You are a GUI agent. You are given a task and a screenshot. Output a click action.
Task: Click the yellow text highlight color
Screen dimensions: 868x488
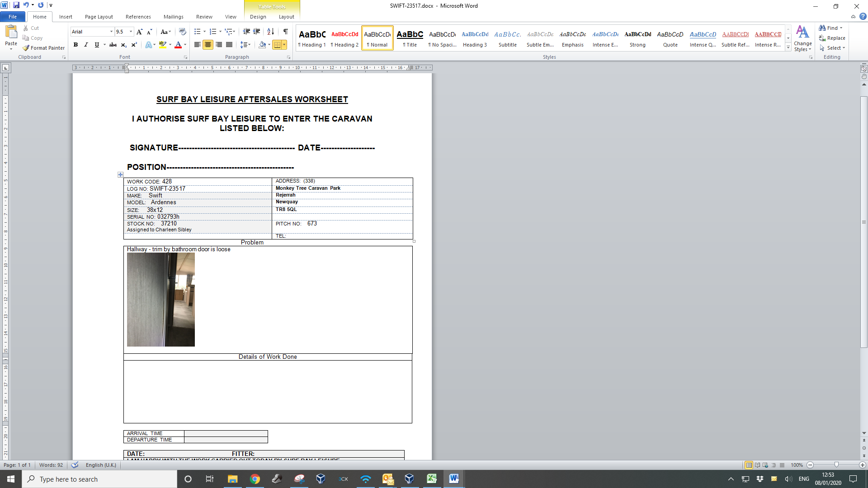click(x=162, y=45)
